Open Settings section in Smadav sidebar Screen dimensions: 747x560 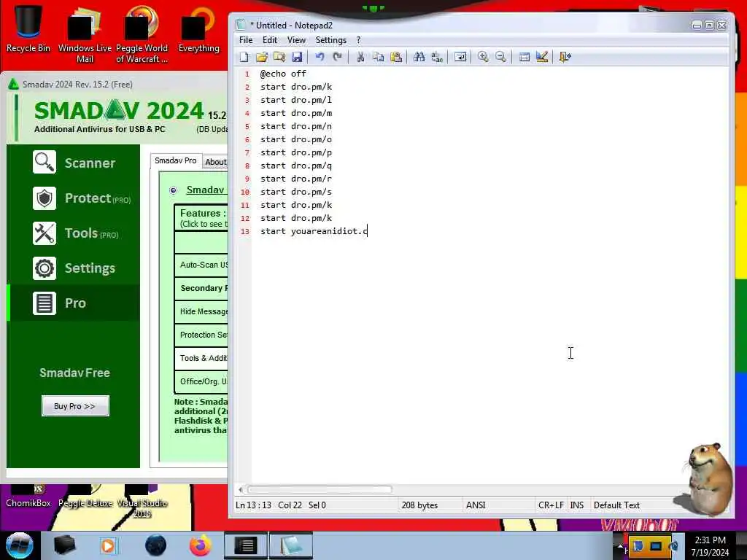[x=74, y=268]
